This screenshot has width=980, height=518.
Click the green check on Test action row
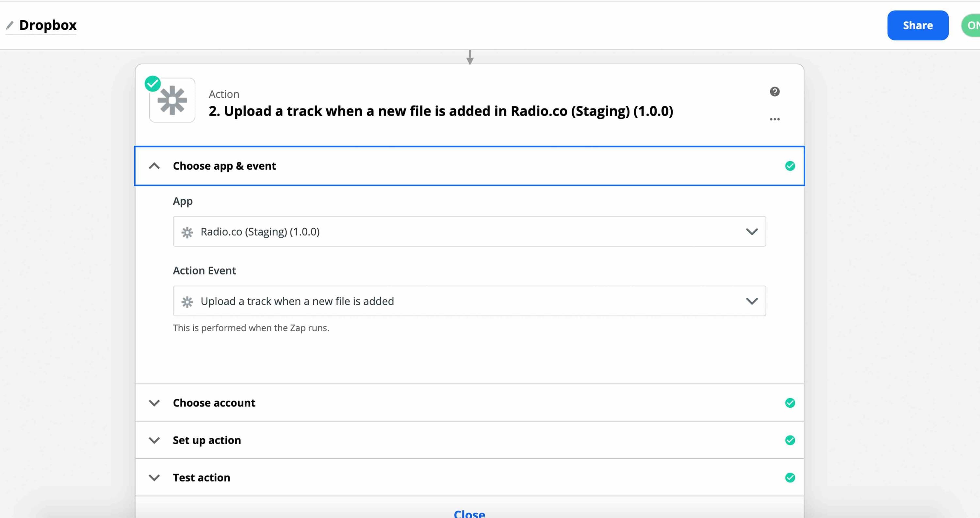click(790, 477)
